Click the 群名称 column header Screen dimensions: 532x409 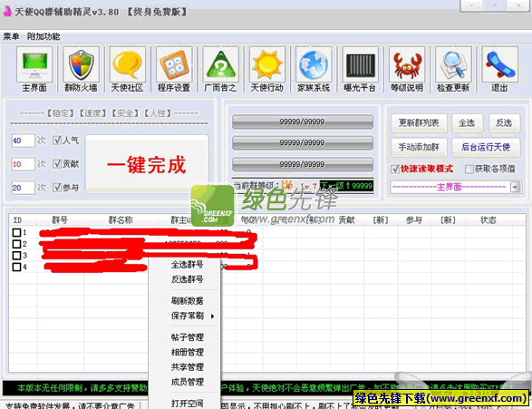(x=121, y=220)
